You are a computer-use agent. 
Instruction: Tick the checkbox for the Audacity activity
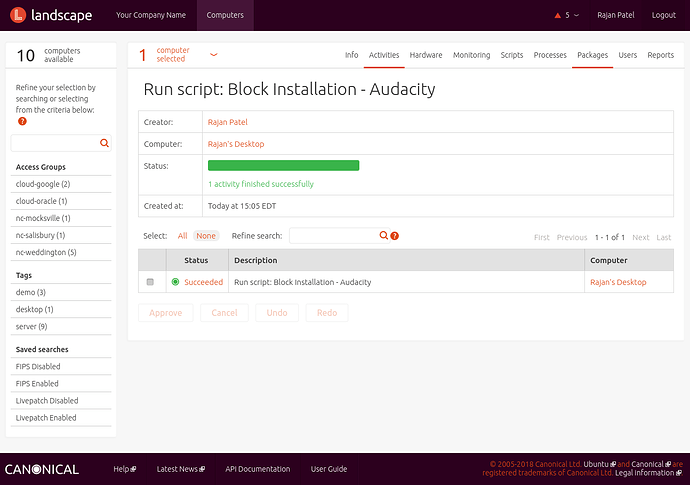pos(150,282)
